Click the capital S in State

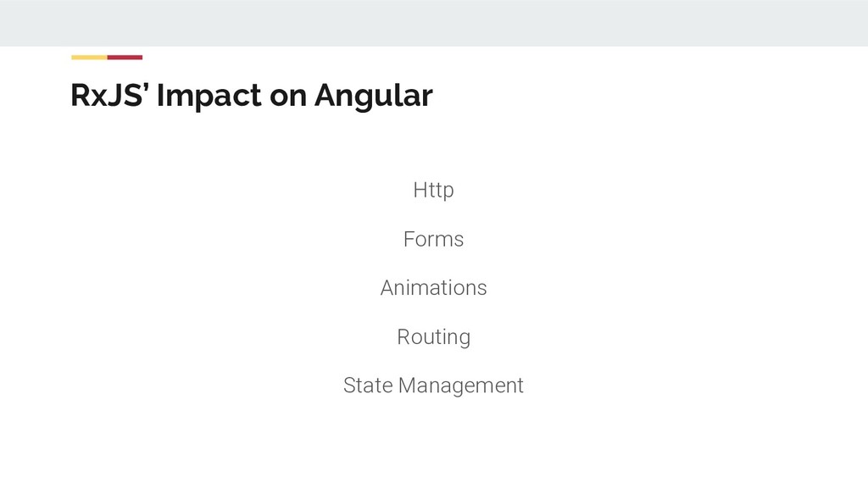(349, 385)
